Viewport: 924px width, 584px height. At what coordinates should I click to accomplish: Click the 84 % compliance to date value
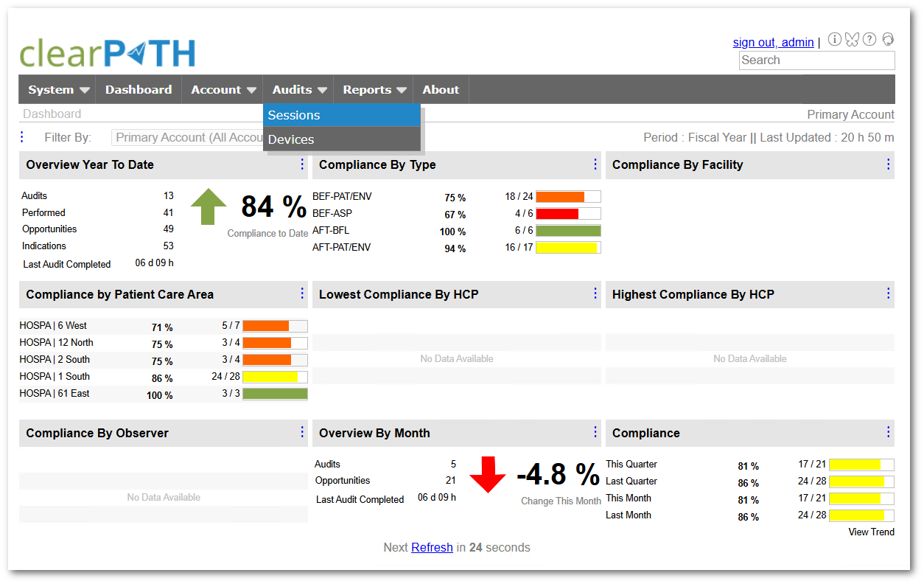point(274,207)
